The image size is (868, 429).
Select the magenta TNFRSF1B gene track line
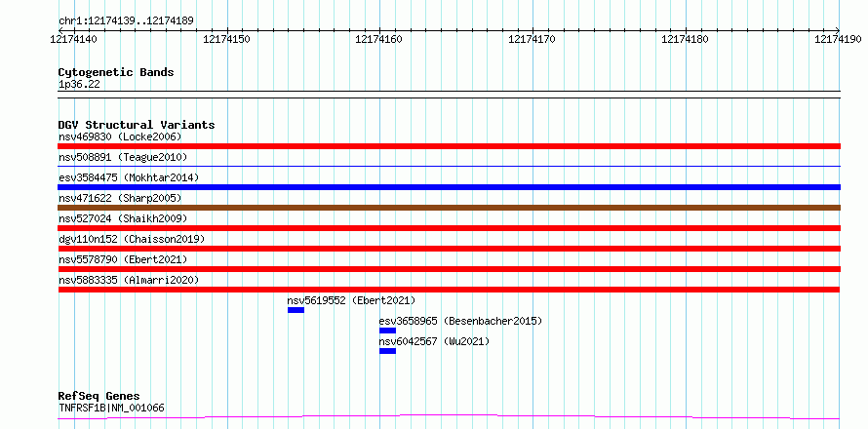click(x=449, y=416)
